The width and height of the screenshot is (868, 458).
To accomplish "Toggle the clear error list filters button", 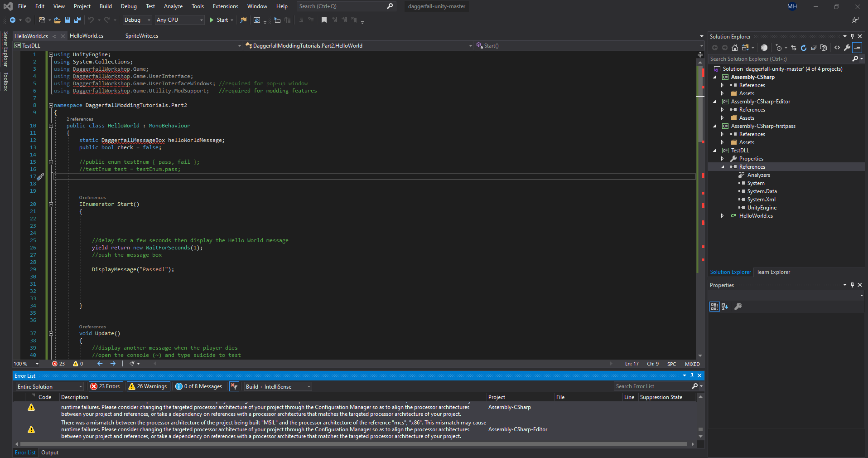I will pyautogui.click(x=234, y=386).
